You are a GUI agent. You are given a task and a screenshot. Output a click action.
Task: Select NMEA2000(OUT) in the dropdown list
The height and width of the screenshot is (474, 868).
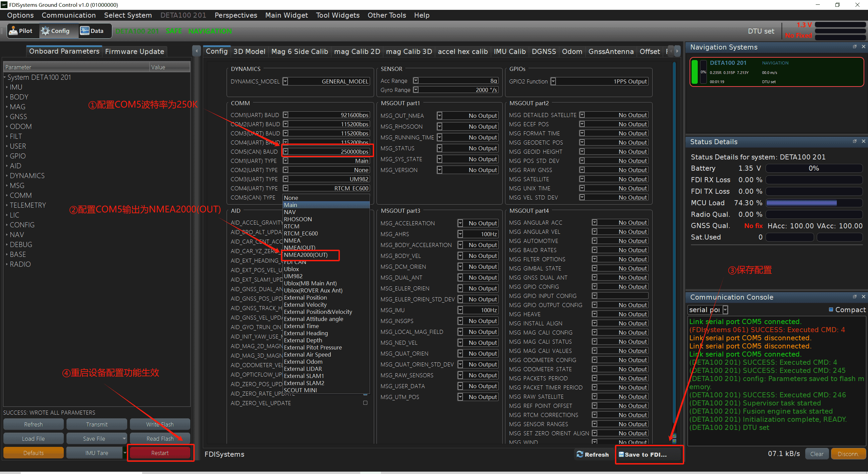point(306,255)
